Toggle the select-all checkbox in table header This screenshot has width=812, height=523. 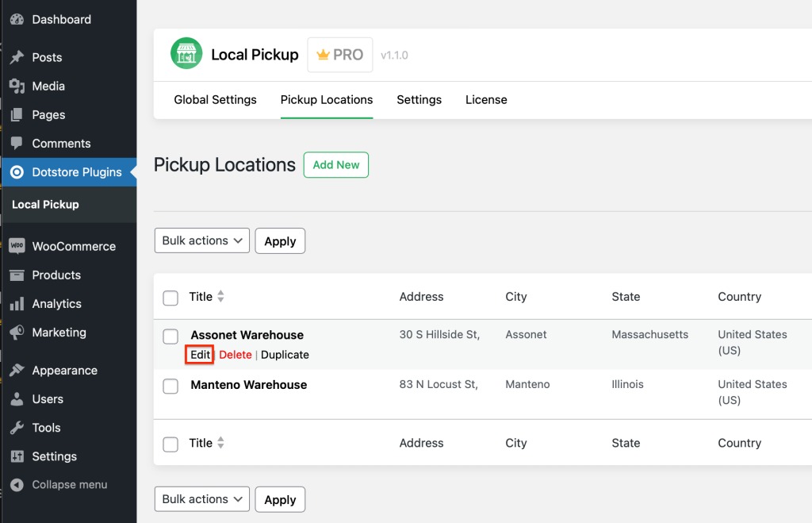[170, 298]
